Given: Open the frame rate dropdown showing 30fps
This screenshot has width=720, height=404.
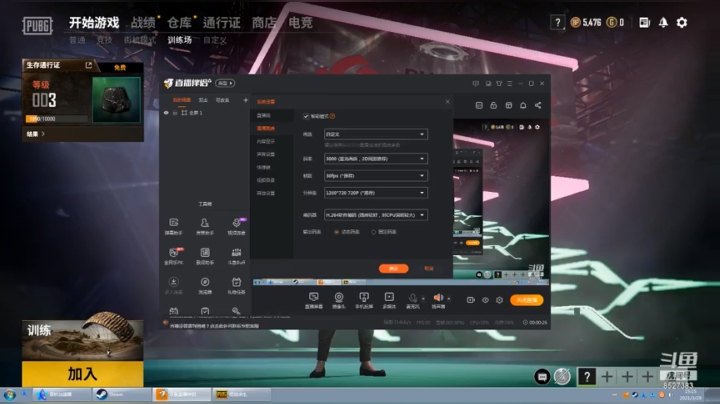Looking at the screenshot, I should 376,175.
